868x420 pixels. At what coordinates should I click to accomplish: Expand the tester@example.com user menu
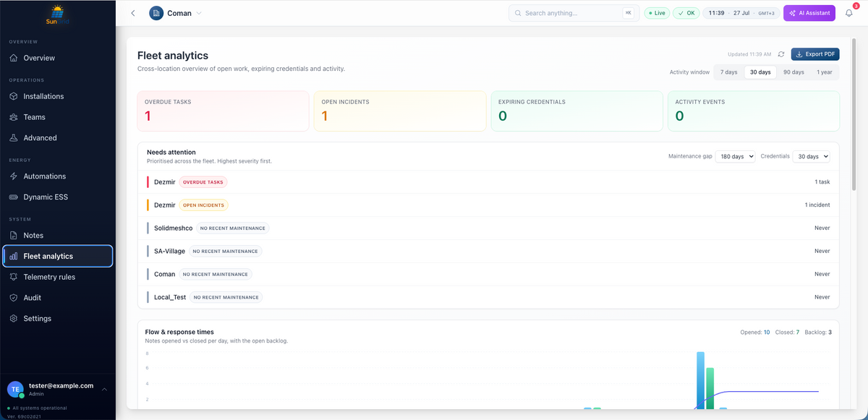pyautogui.click(x=58, y=390)
